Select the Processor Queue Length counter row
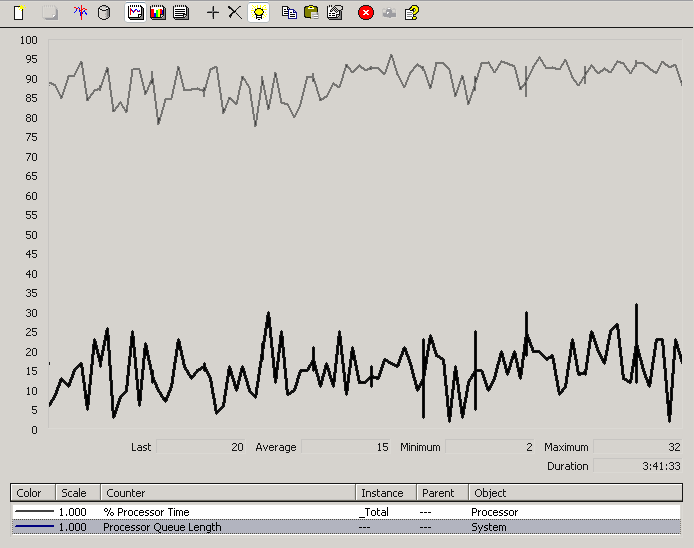This screenshot has height=548, width=694. [x=346, y=527]
